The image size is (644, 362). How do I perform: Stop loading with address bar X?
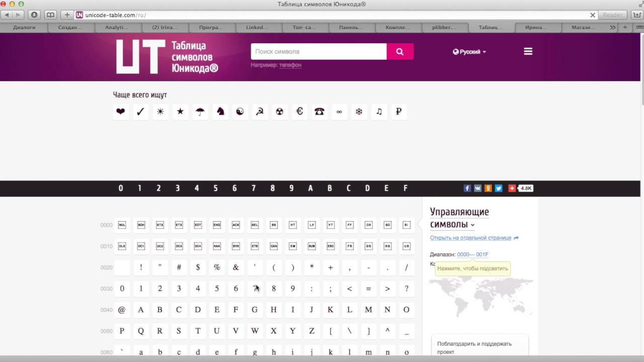593,15
